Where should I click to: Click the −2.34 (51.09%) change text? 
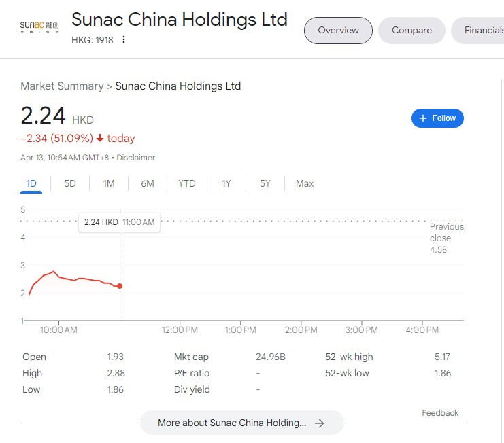pyautogui.click(x=57, y=139)
